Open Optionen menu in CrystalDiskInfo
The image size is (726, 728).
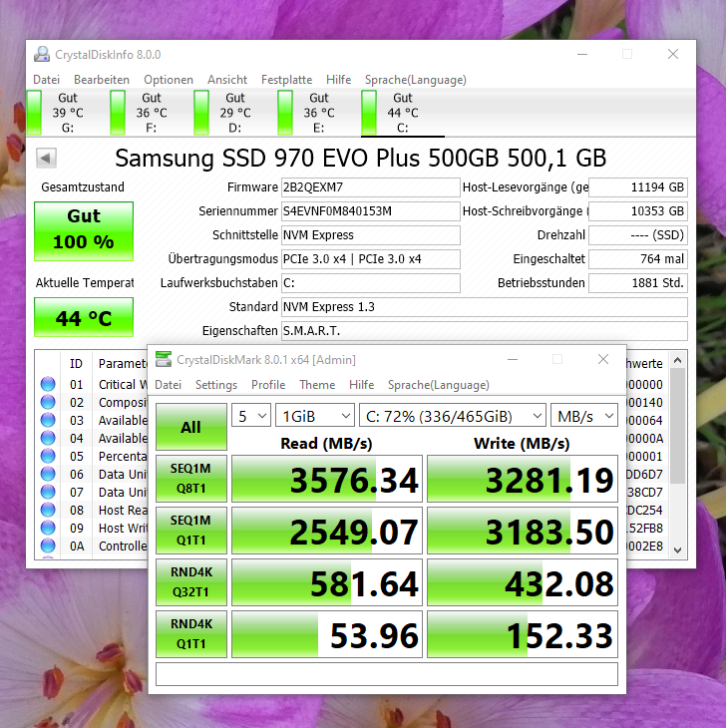[169, 80]
